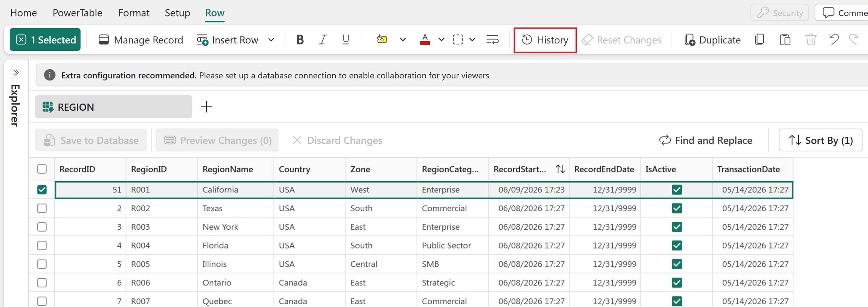Click Insert Row button
Viewport: 868px width, 307px height.
[x=228, y=40]
